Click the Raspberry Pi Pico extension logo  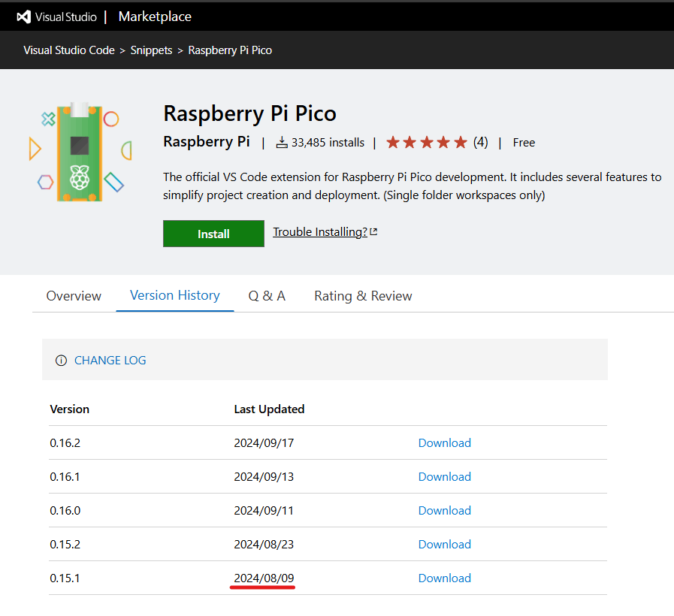click(x=80, y=152)
